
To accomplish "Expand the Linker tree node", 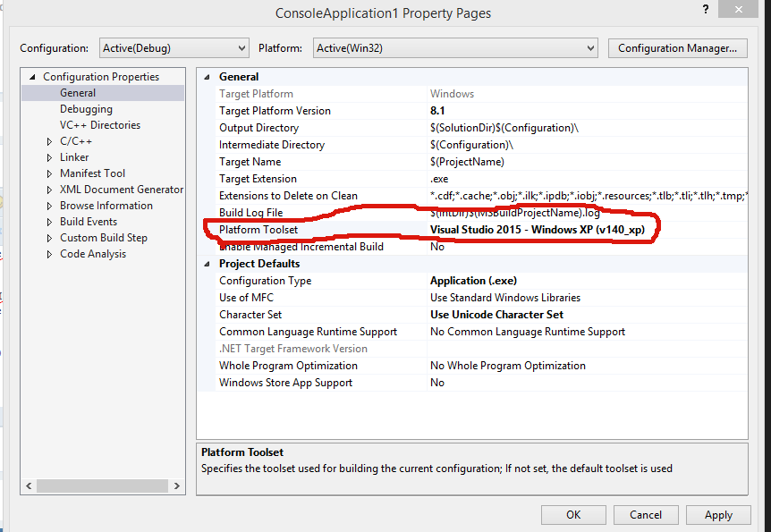I will (50, 157).
